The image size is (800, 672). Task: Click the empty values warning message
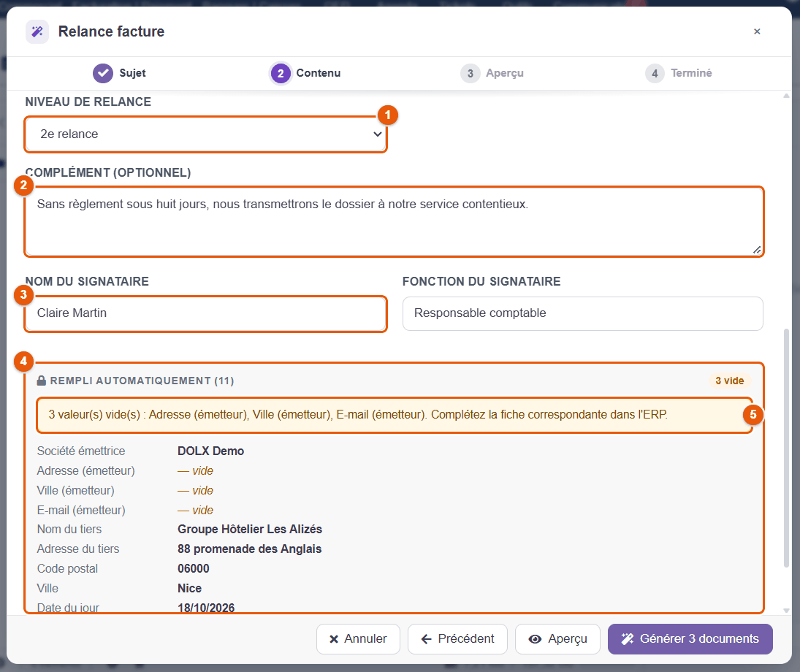pyautogui.click(x=394, y=415)
